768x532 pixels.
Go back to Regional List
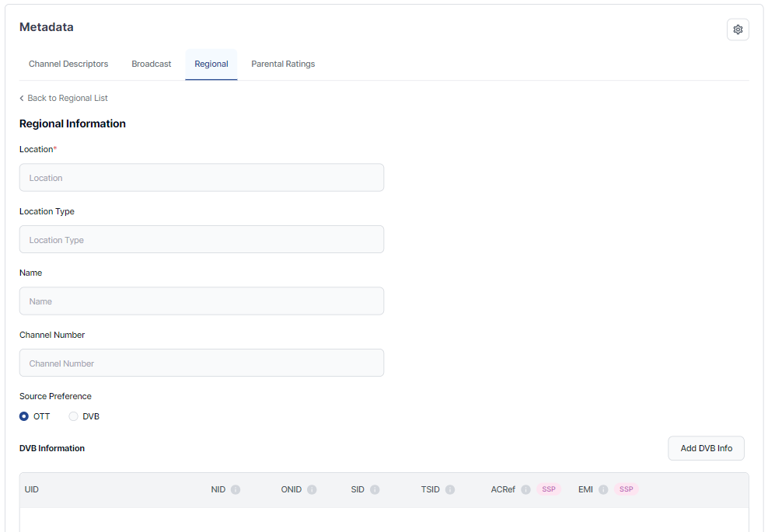pyautogui.click(x=64, y=98)
